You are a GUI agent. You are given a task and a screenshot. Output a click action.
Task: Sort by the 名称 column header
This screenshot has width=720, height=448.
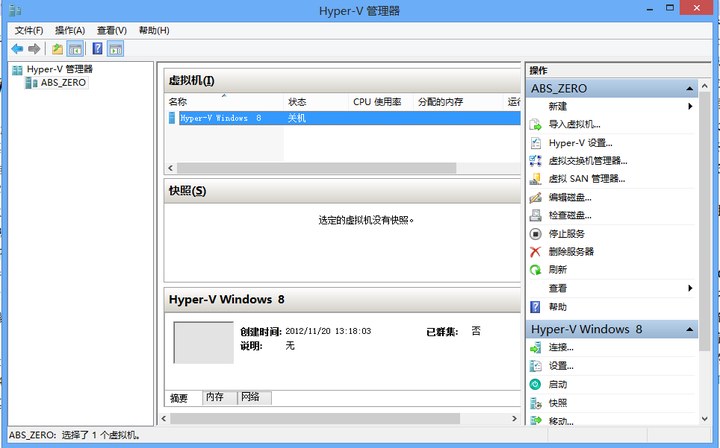coord(224,102)
